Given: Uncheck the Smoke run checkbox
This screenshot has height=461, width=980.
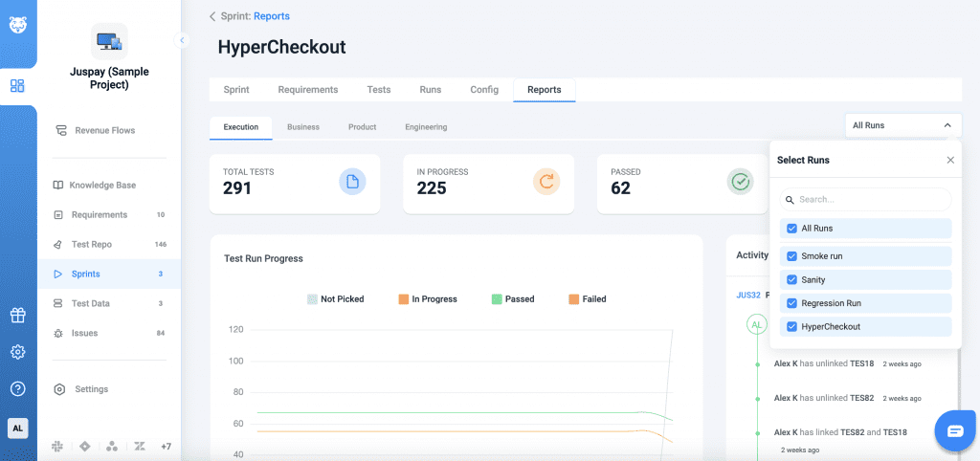Looking at the screenshot, I should click(x=791, y=256).
